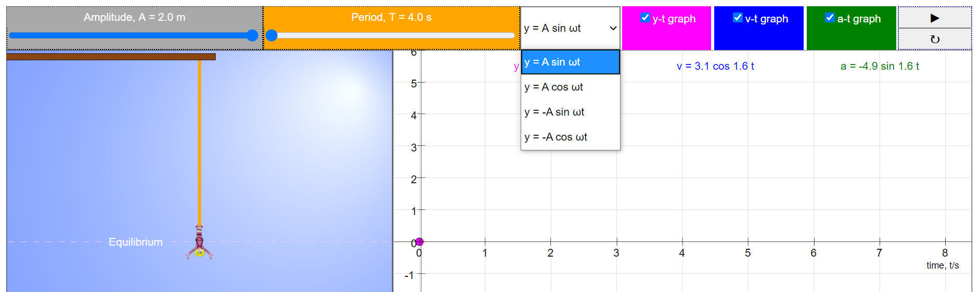
Task: Click the play button
Action: (x=934, y=18)
